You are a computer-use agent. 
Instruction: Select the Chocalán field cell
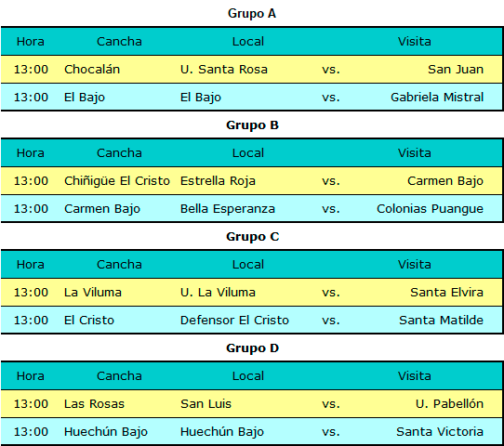coord(92,70)
